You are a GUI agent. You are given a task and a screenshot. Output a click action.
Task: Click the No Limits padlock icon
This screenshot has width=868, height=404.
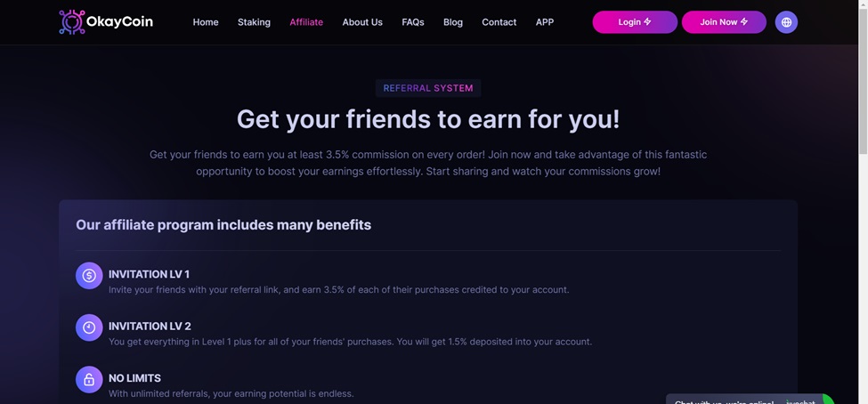pyautogui.click(x=89, y=380)
